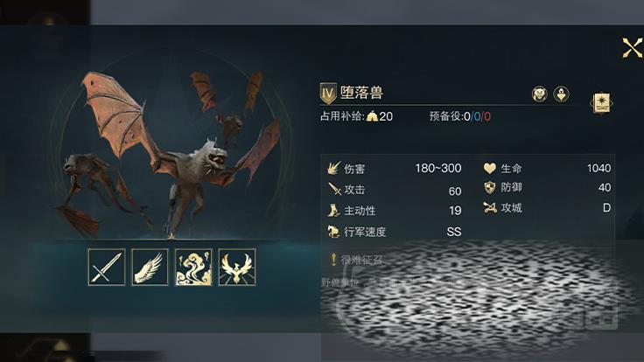Click the crossed swords skill icon
The image size is (644, 362).
pos(107,268)
